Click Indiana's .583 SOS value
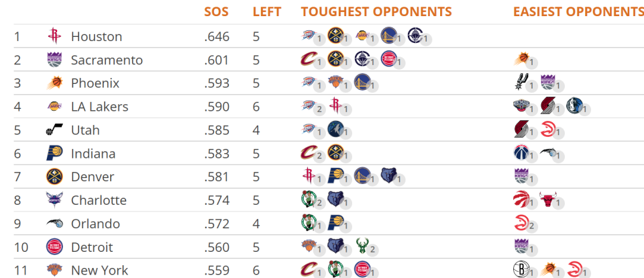 [217, 153]
